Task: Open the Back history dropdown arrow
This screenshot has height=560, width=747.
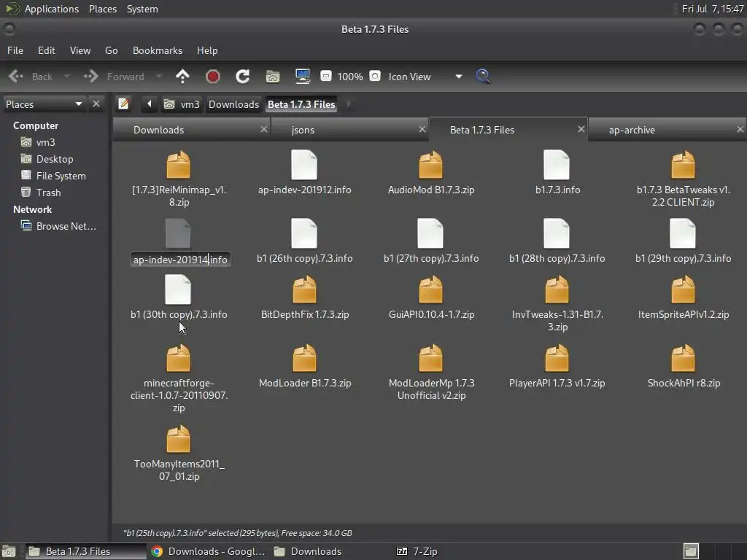Action: coord(66,76)
